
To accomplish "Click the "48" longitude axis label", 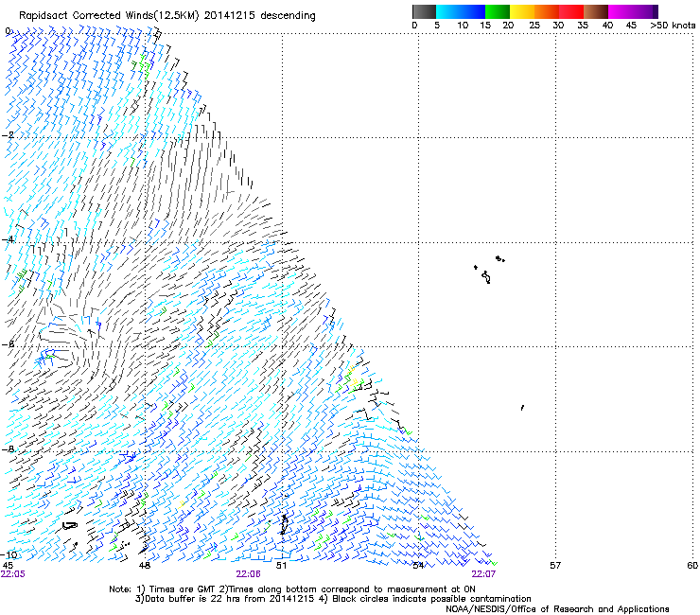I will 145,566.
